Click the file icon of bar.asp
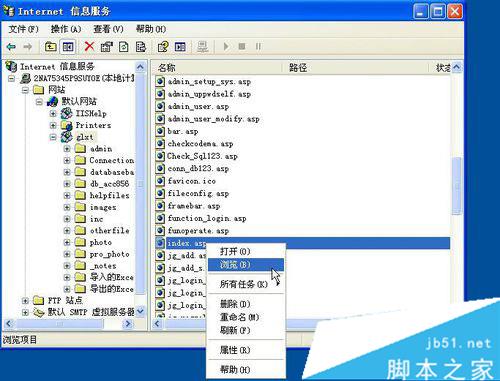Image resolution: width=500 pixels, height=381 pixels. coord(160,131)
